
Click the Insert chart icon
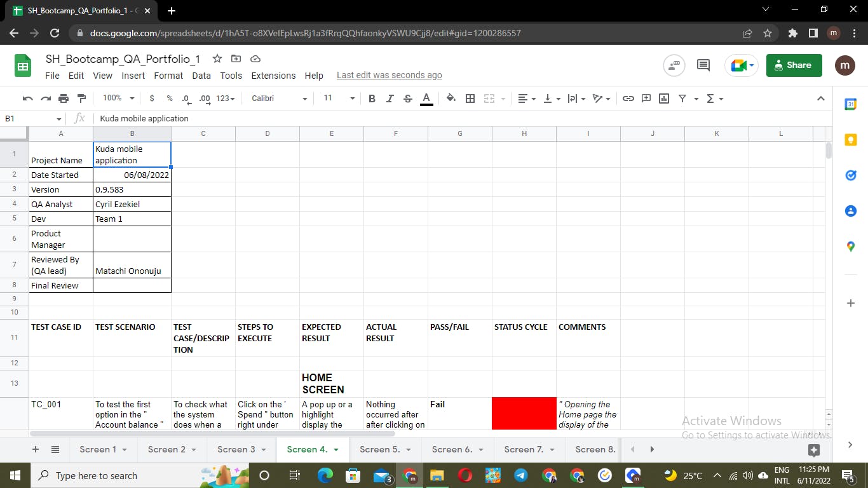664,98
